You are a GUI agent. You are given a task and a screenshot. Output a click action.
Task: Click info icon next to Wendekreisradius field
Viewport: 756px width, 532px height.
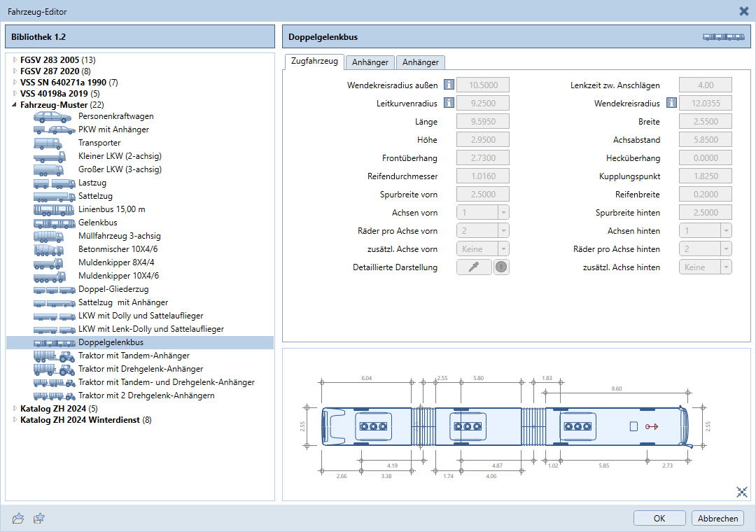click(x=671, y=103)
